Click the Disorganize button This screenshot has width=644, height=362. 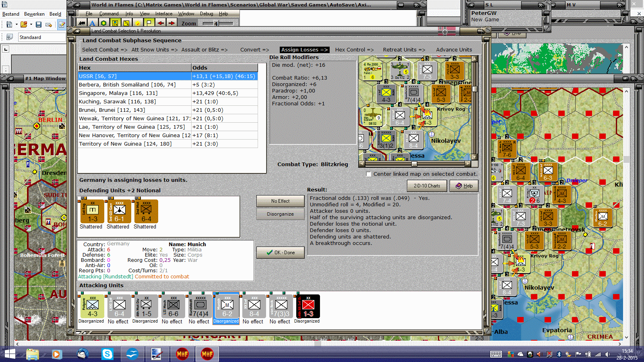(x=280, y=214)
